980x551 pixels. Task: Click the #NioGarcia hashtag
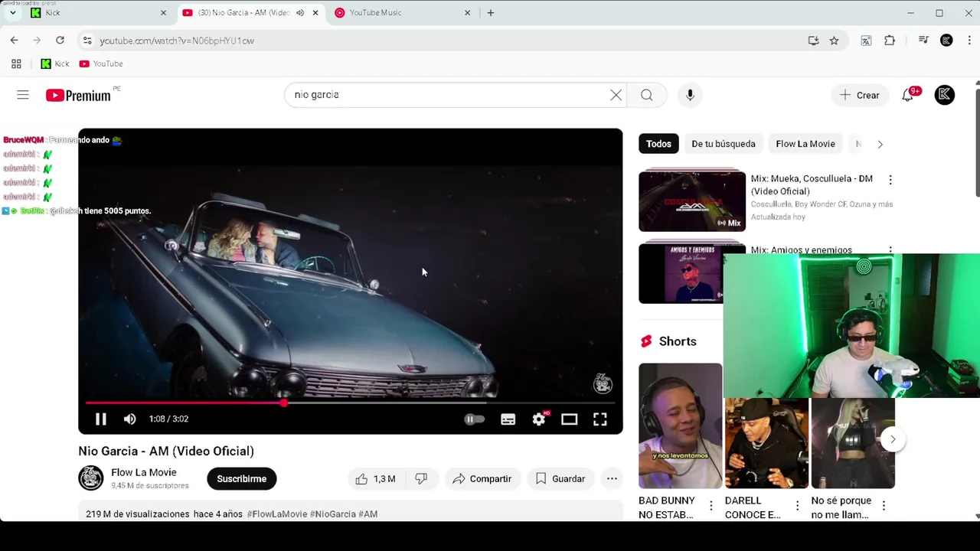333,514
